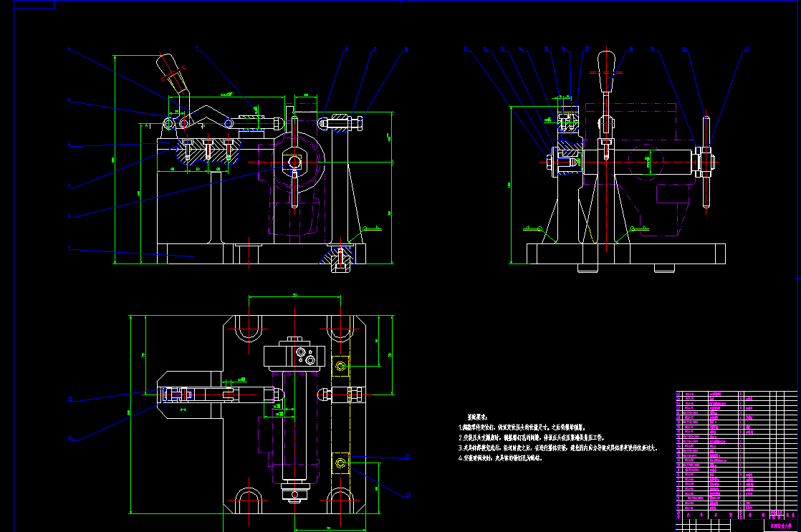Click technical requirement note line 3
Image resolution: width=801 pixels, height=532 pixels.
coord(558,448)
